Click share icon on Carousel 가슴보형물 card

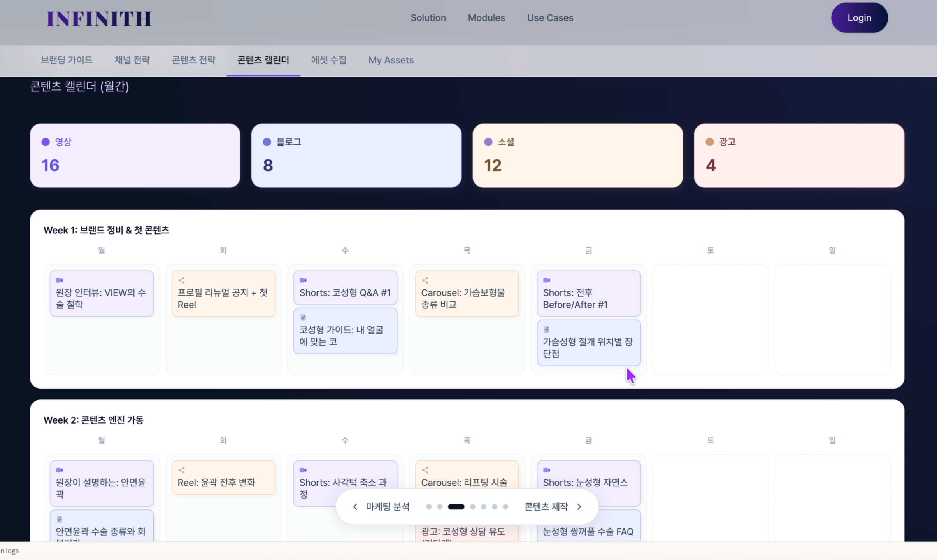coord(425,280)
